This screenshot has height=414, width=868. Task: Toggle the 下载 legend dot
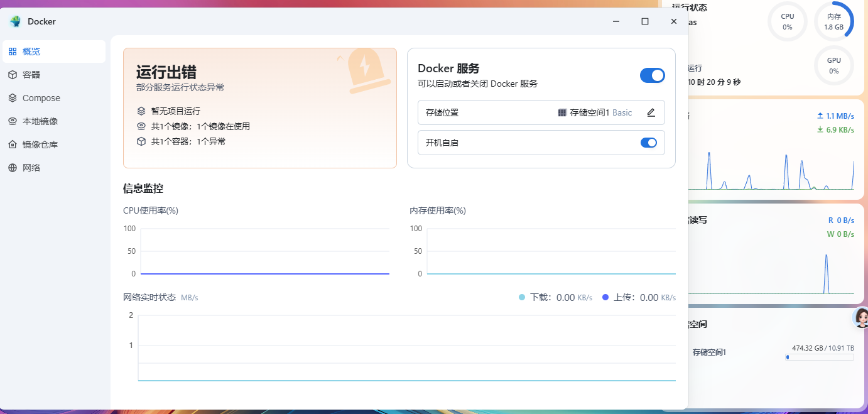pyautogui.click(x=522, y=297)
